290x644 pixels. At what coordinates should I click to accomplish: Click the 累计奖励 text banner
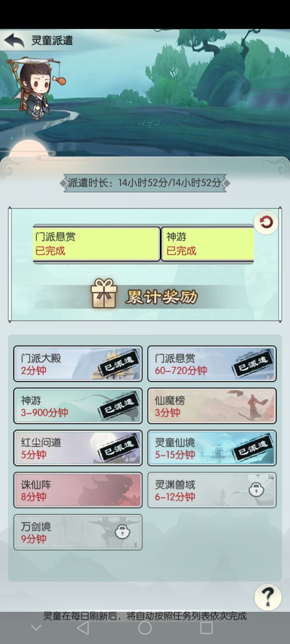161,297
